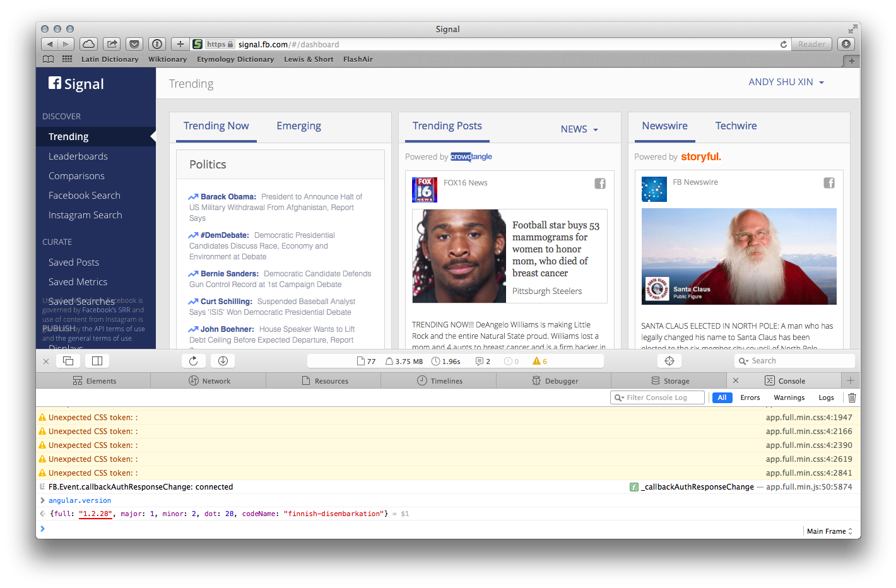
Task: Open the Barack Obama trending topic
Action: click(x=228, y=197)
